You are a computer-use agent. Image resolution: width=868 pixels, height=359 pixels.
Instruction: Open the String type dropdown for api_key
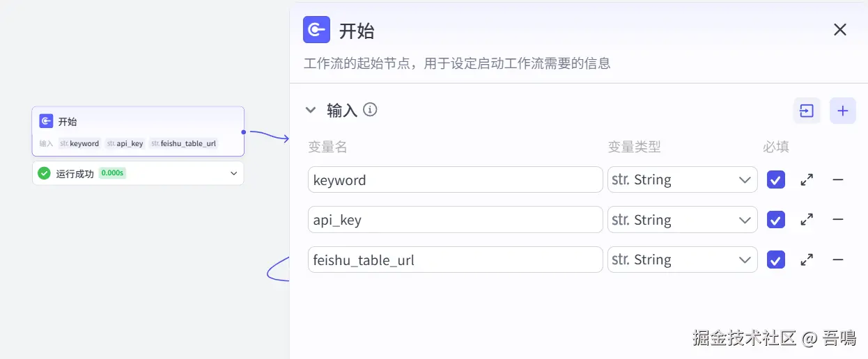(x=683, y=220)
